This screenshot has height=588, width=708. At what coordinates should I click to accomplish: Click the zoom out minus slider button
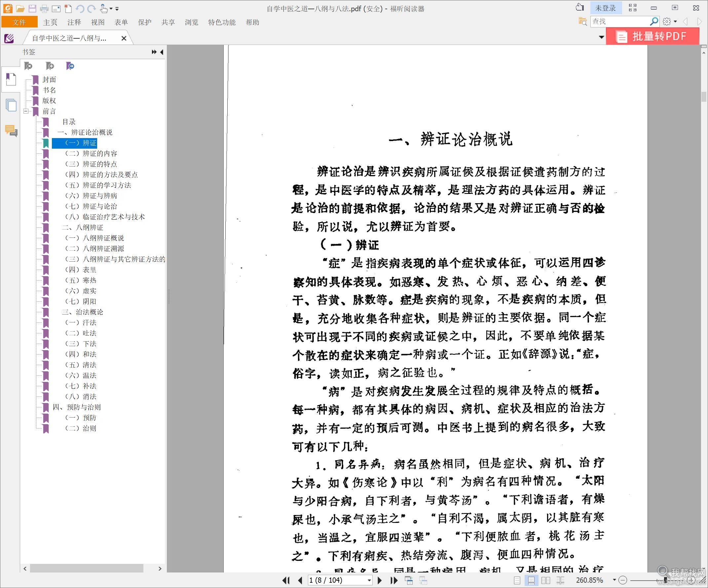623,580
